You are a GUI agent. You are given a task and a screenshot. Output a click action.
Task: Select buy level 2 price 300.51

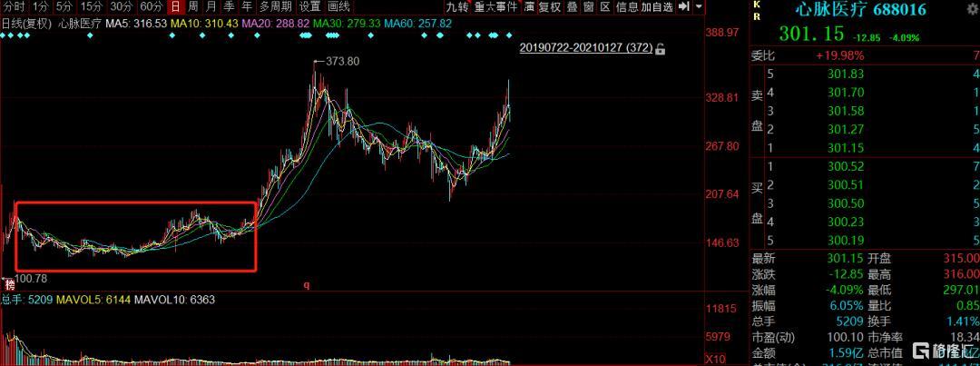(846, 184)
